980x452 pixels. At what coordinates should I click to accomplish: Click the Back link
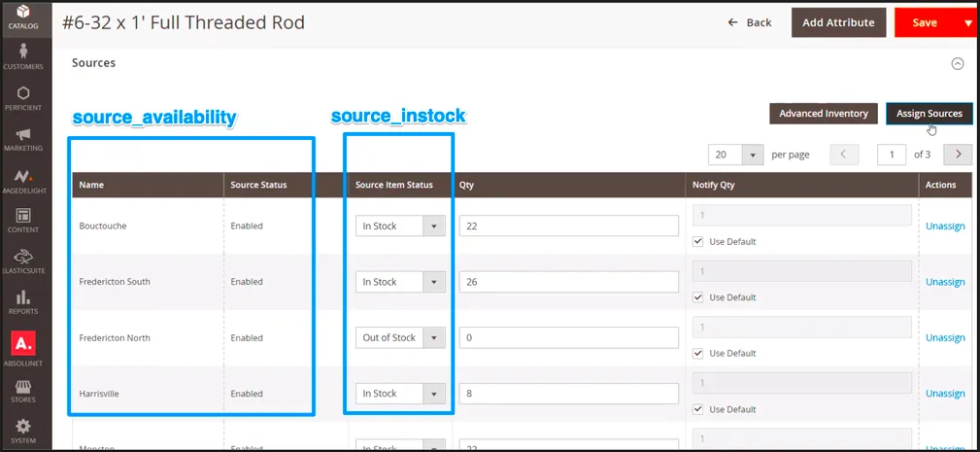(750, 22)
